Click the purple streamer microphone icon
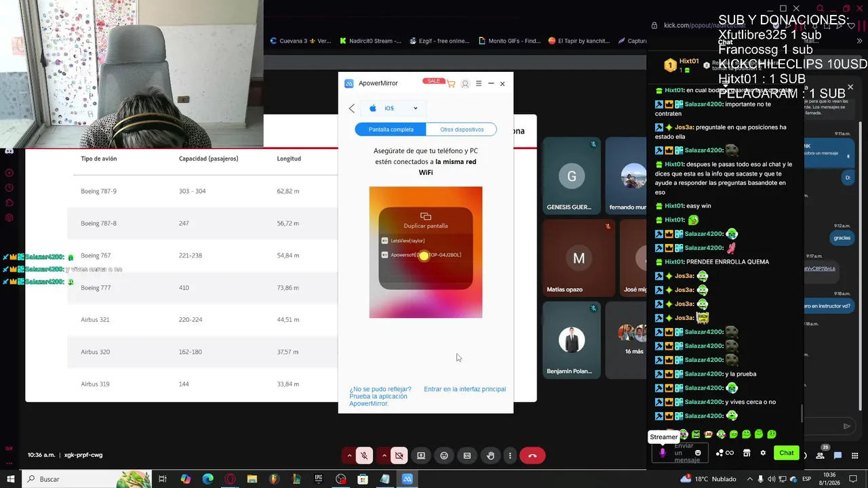This screenshot has height=488, width=868. (x=663, y=453)
